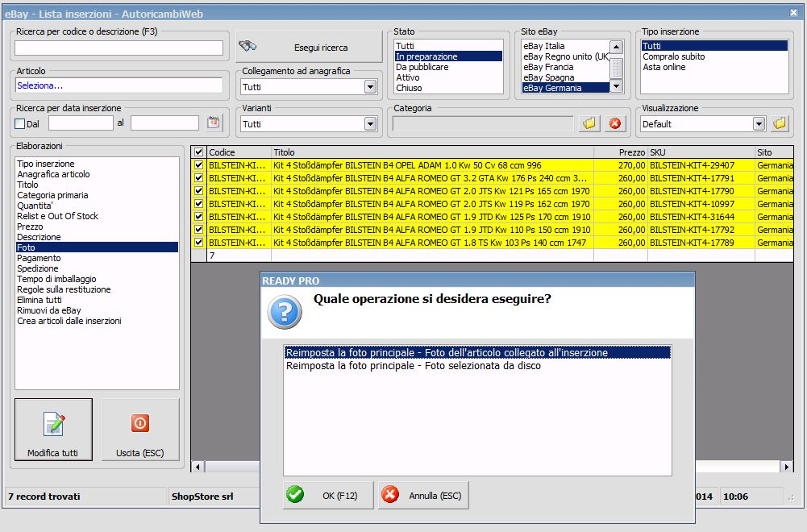The width and height of the screenshot is (807, 532).
Task: Open the Collegamento ad anagrafica dropdown
Action: tap(371, 87)
